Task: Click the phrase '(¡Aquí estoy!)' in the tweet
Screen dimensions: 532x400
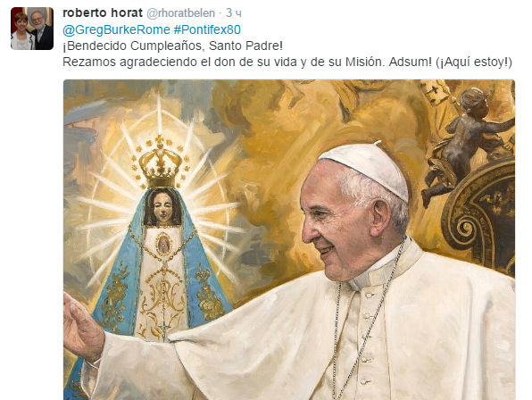Action: (x=474, y=62)
